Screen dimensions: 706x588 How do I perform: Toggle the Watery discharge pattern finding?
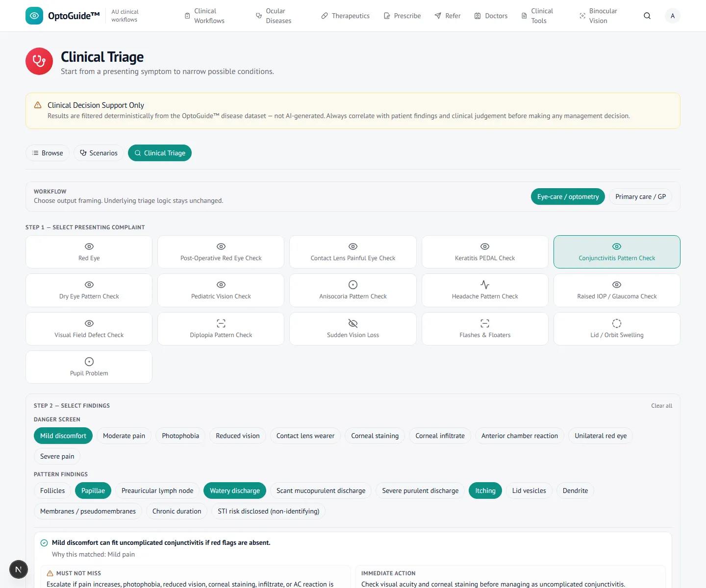(x=235, y=490)
